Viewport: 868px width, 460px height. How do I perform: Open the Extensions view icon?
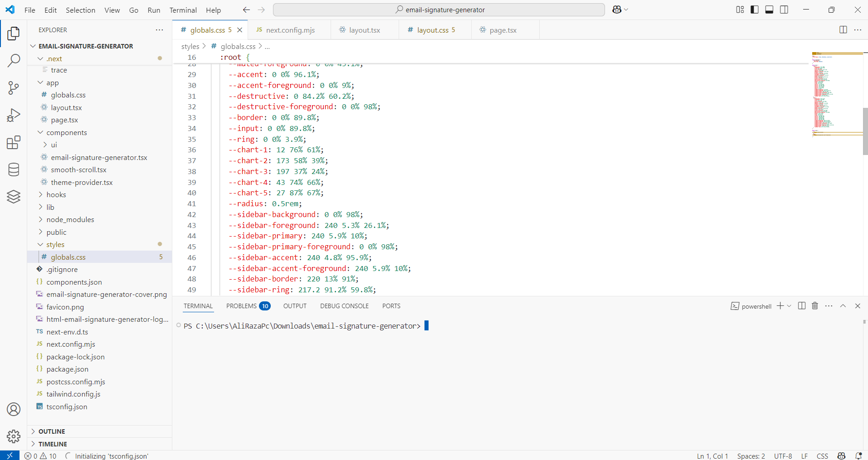coord(14,142)
